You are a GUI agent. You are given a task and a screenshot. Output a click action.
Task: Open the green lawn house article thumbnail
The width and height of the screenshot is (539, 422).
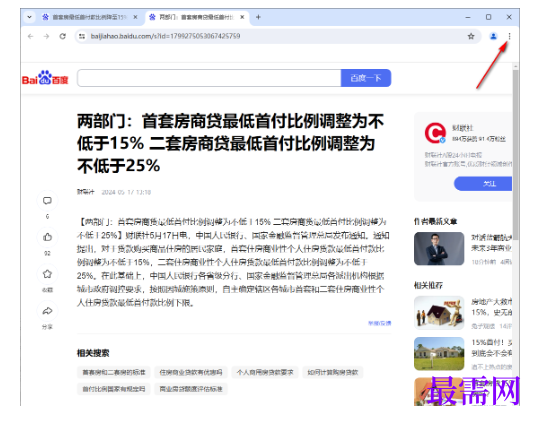coord(439,353)
